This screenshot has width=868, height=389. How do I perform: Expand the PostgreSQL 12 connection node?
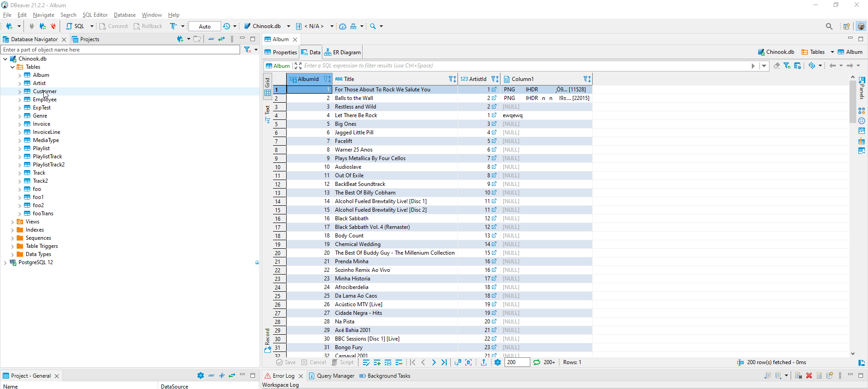click(x=5, y=262)
